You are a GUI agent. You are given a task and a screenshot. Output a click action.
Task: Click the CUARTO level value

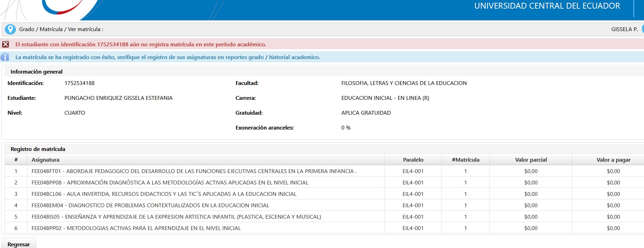tap(75, 113)
